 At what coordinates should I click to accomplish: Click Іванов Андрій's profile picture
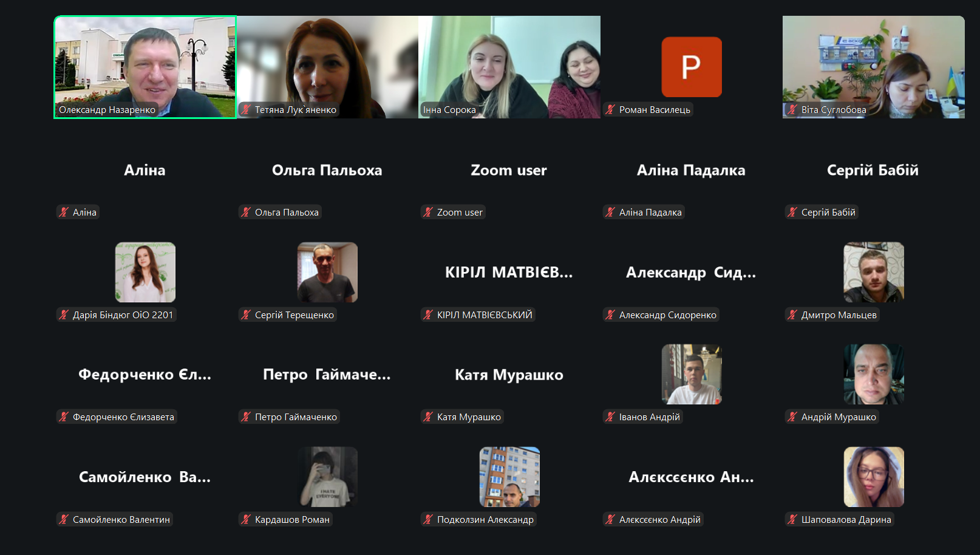pyautogui.click(x=691, y=374)
